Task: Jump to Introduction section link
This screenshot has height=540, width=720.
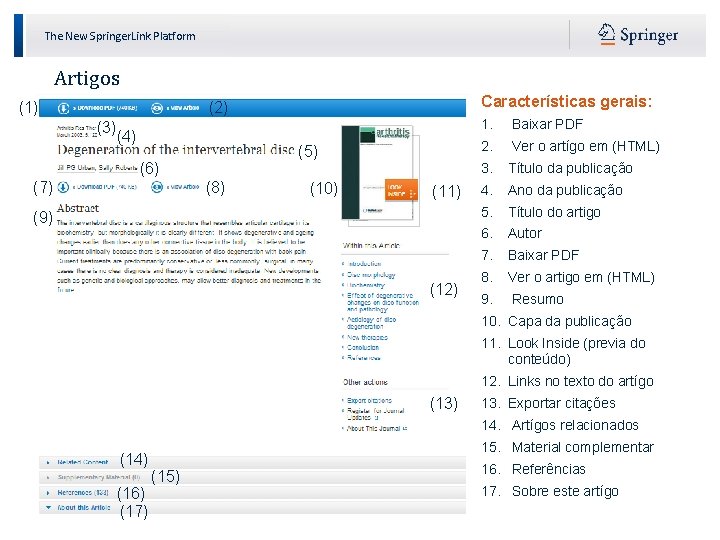Action: click(364, 264)
